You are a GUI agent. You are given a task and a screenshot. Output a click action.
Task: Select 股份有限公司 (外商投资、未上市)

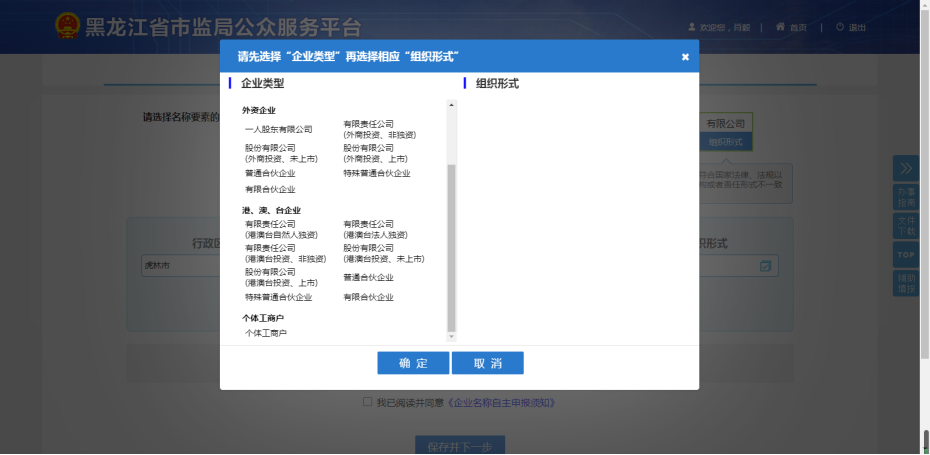(281, 153)
